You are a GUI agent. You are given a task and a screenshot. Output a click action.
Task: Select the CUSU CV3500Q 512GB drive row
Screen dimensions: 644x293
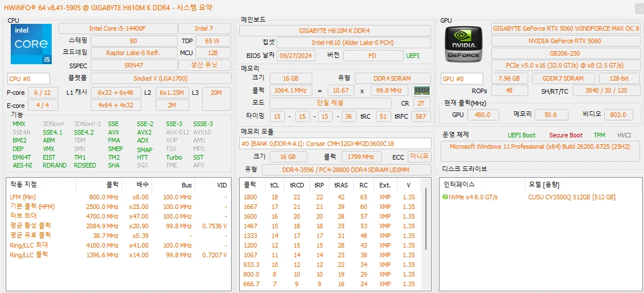[540, 197]
